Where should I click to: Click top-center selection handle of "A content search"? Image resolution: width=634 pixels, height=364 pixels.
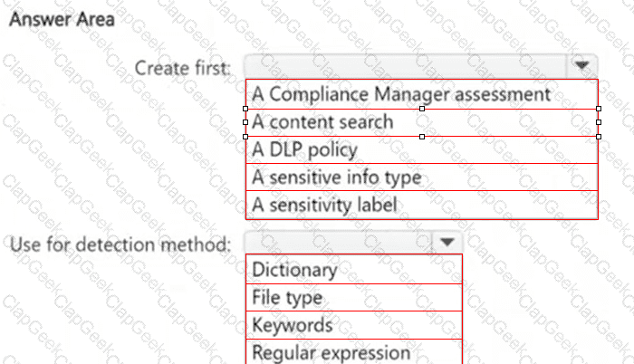(422, 108)
